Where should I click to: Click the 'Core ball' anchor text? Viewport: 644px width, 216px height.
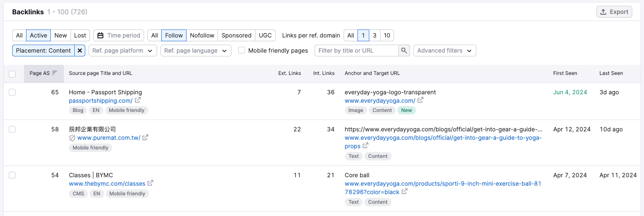[x=357, y=175]
